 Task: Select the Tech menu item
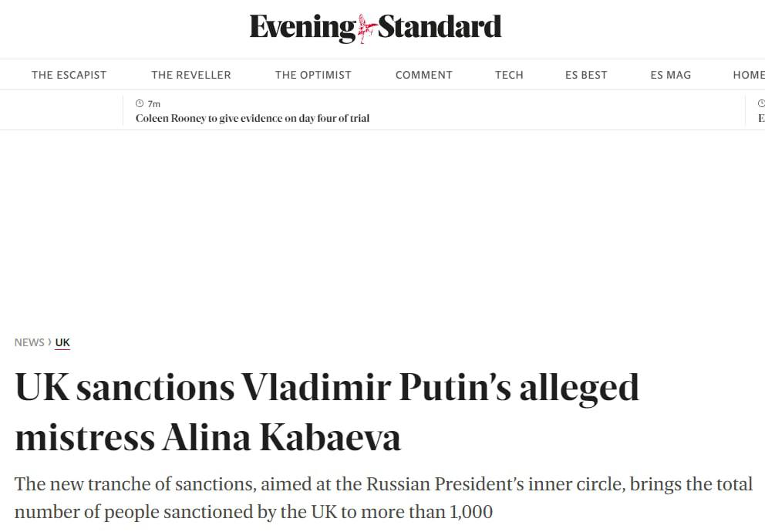click(509, 75)
